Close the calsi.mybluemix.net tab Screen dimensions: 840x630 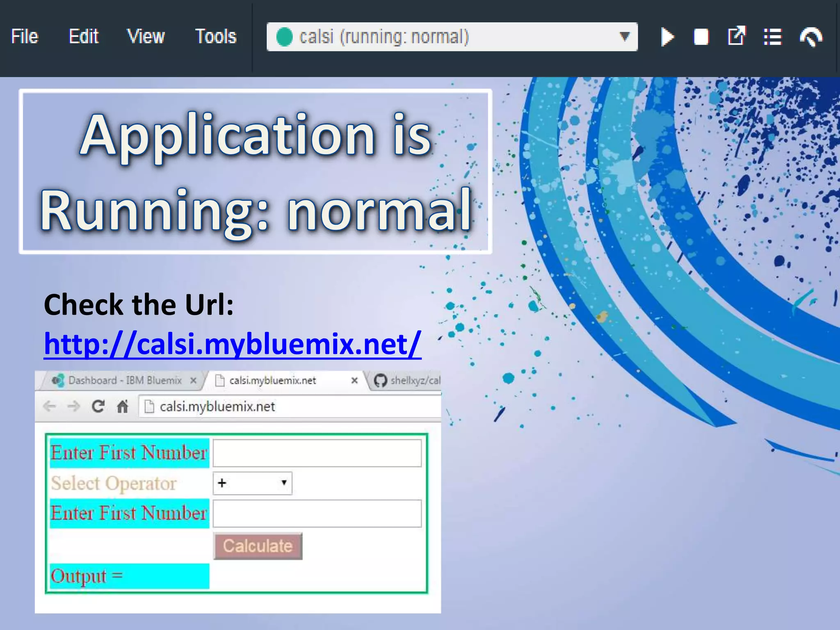[354, 381]
